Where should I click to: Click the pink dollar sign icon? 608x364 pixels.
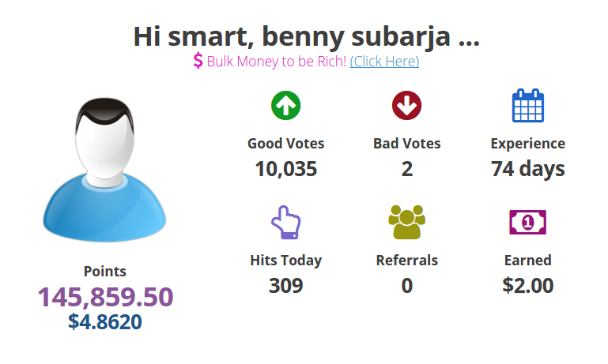198,61
